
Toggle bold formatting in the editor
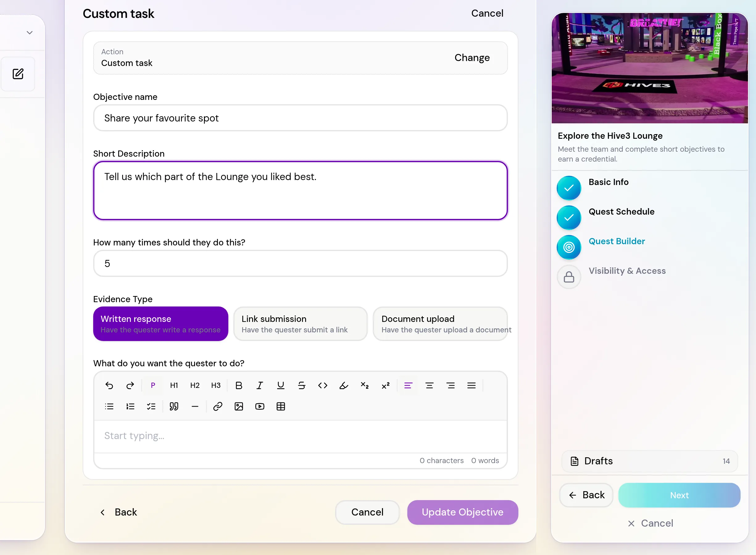click(x=239, y=385)
